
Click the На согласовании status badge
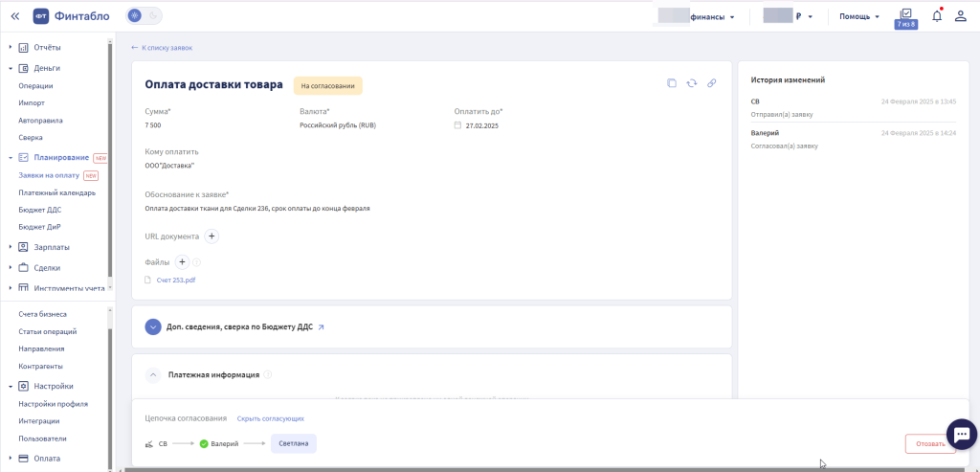[328, 85]
